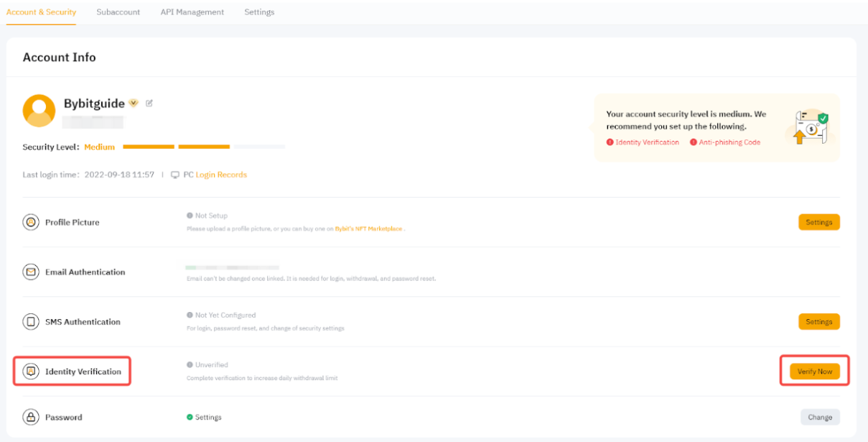The image size is (868, 442).
Task: Click the Not Yet Configured status
Action: tap(225, 315)
